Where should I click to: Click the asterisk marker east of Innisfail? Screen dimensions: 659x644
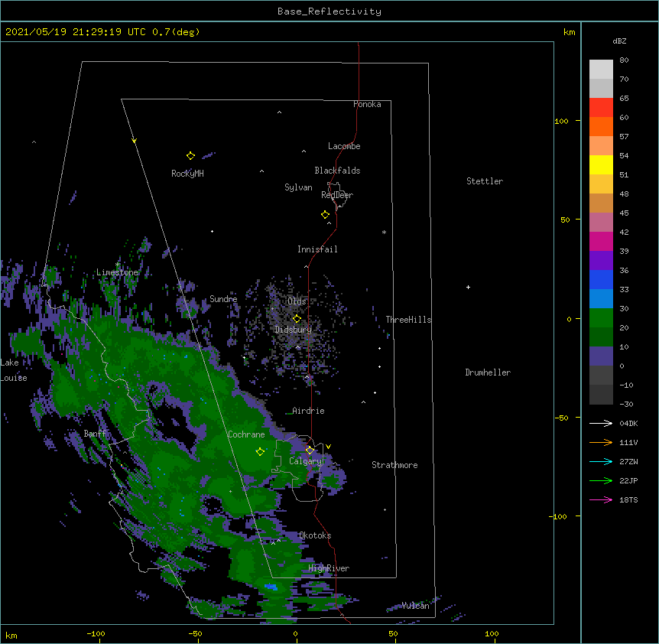[x=384, y=232]
